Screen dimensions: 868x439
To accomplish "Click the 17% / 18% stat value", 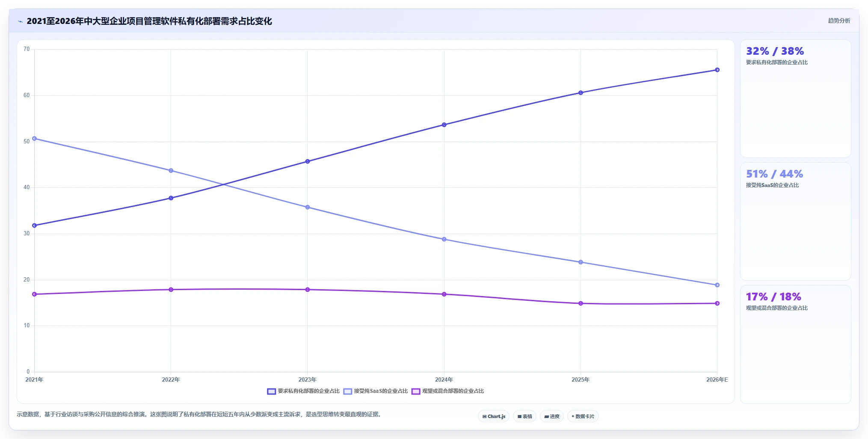I will [x=773, y=297].
